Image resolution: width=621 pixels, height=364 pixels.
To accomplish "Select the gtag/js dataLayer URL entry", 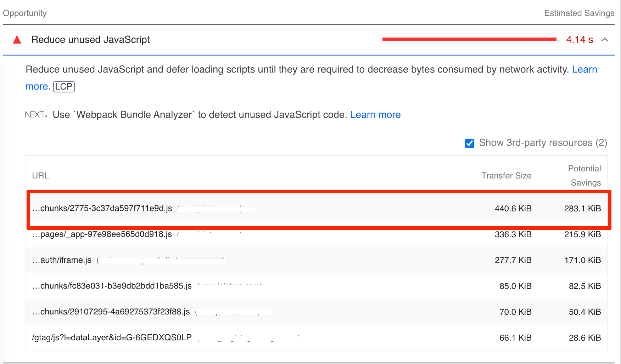I will click(x=112, y=338).
